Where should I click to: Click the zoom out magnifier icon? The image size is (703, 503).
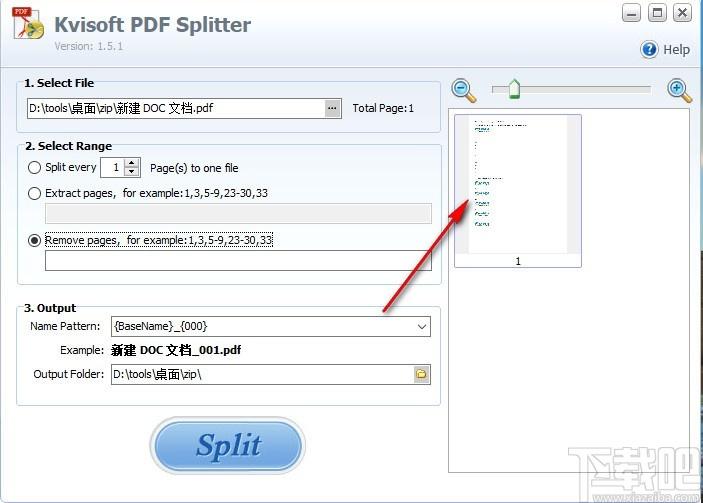463,90
